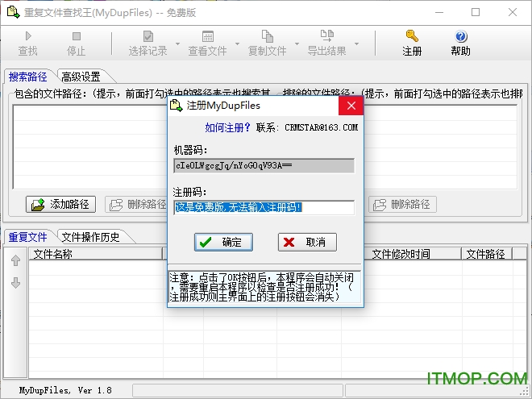Image resolution: width=532 pixels, height=399 pixels.
Task: Expand the 导出结果 dropdown arrow
Action: tap(356, 44)
